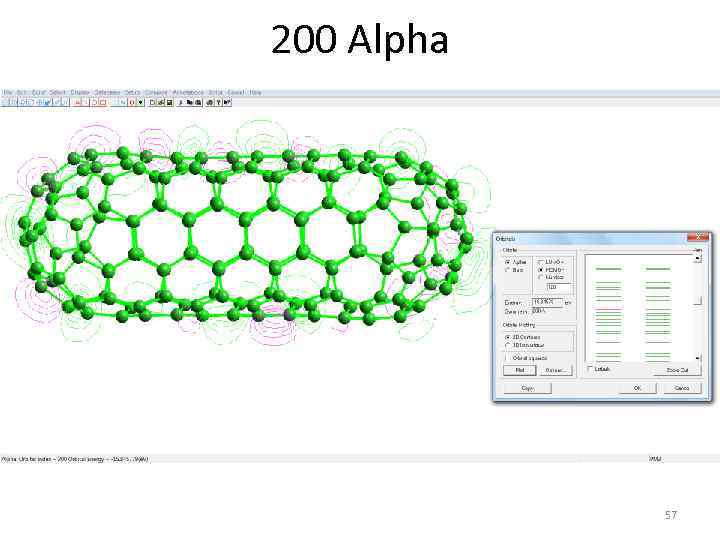Viewport: 720px width, 540px height.
Task: Open the element dropdown arrow in toolbar
Action: 141,103
